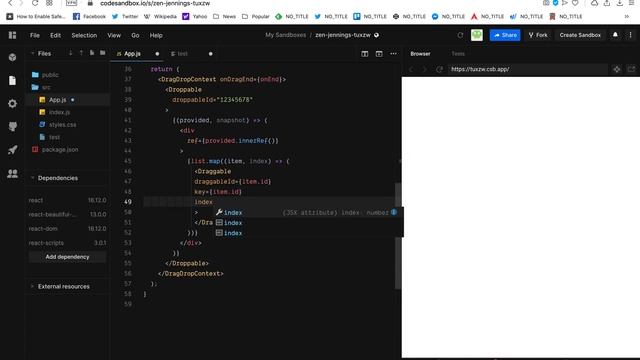The image size is (640, 360).
Task: Click the refresh icon beside the avatar
Action: [460, 35]
